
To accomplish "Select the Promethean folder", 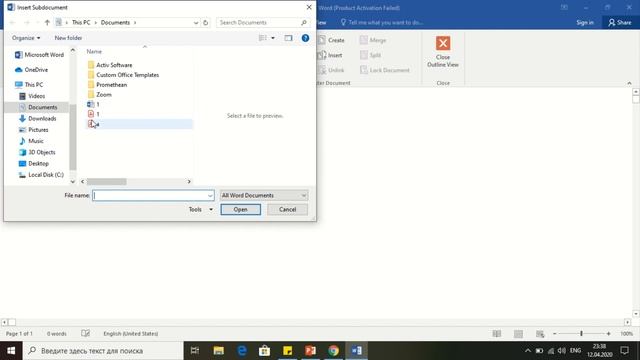I will click(x=107, y=84).
